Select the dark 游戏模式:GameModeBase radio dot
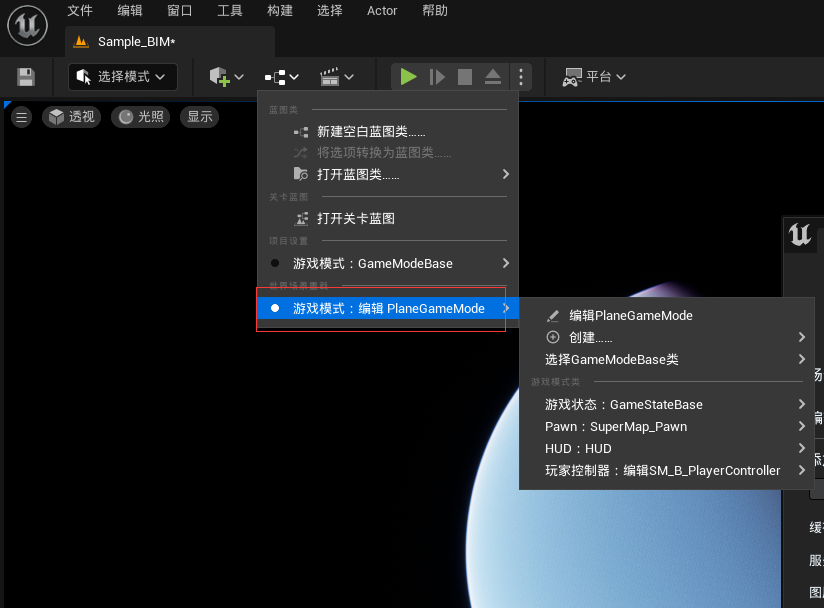Image resolution: width=824 pixels, height=608 pixels. point(275,263)
